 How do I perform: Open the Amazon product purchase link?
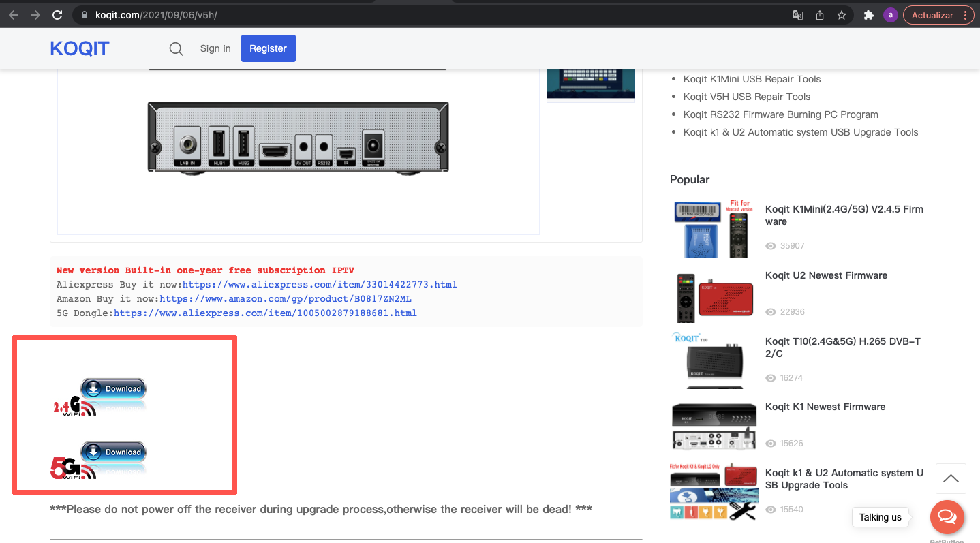pyautogui.click(x=286, y=299)
